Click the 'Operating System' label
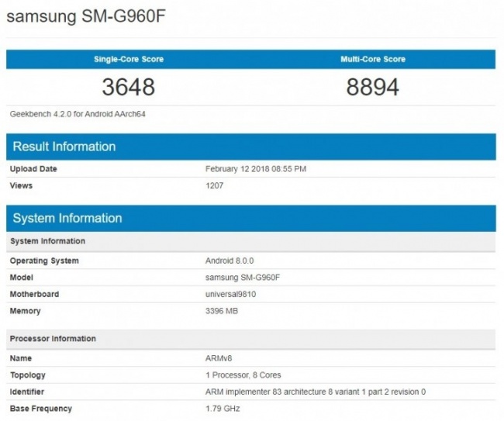 tap(44, 261)
